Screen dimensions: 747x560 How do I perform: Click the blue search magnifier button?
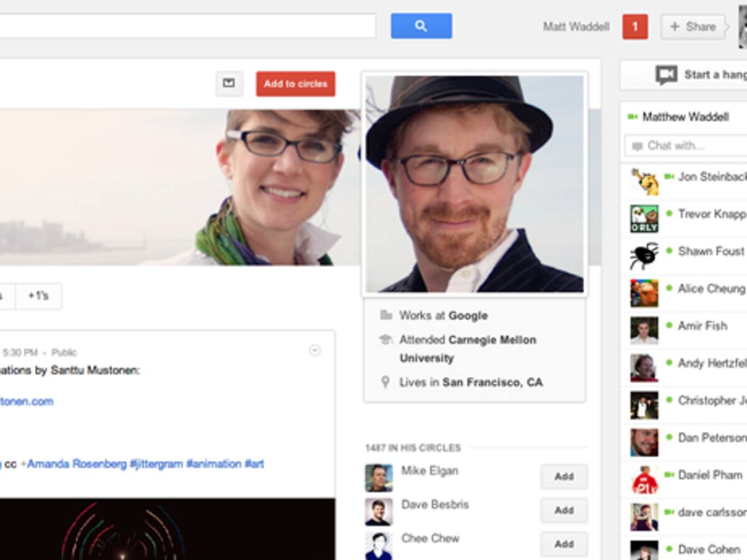pos(421,26)
